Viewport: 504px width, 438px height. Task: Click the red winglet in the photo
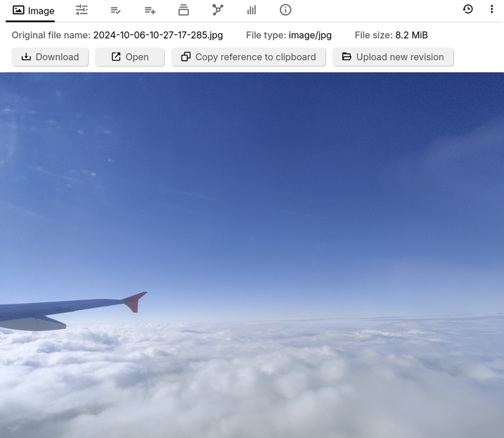[135, 301]
